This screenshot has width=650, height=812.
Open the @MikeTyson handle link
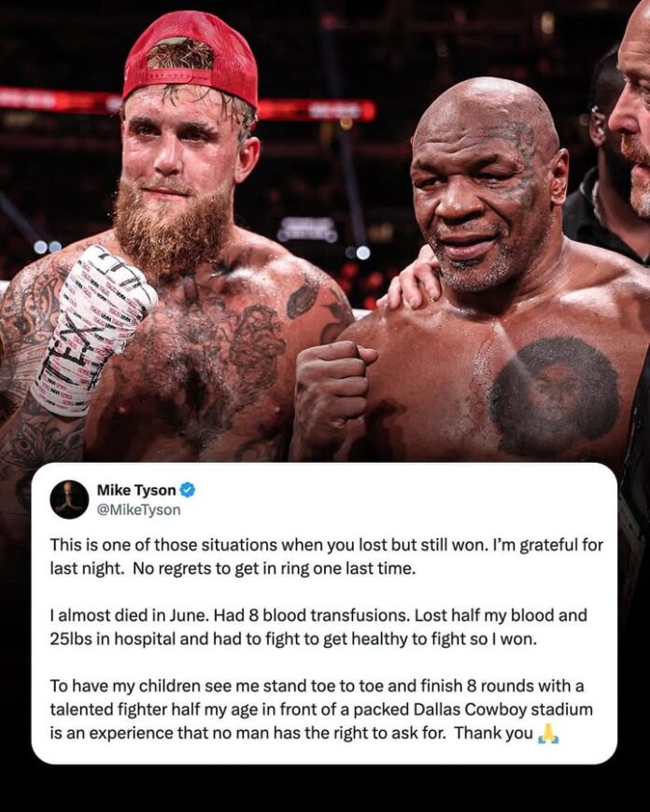pos(138,511)
